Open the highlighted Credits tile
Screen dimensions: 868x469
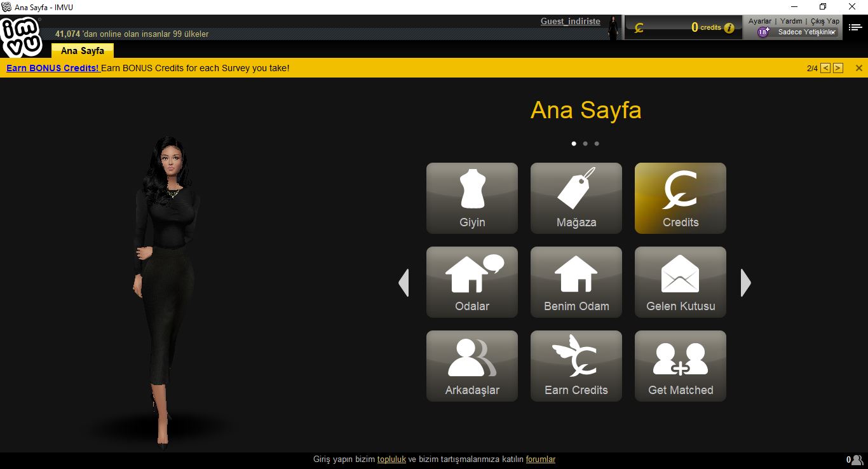(x=681, y=198)
